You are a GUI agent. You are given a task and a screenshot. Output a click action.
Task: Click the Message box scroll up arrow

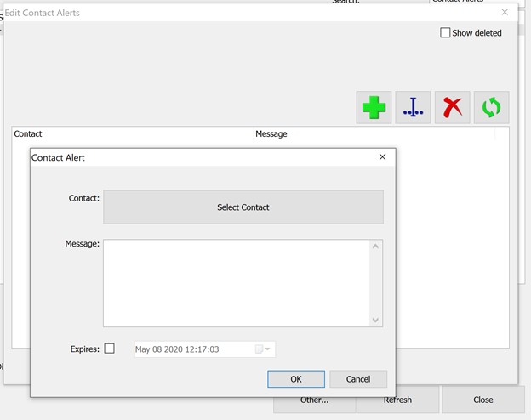(375, 247)
